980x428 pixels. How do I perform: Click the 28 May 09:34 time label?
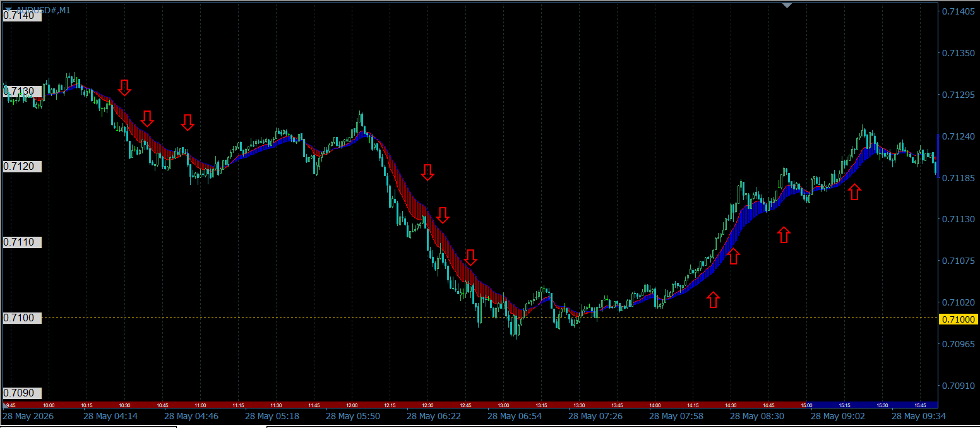919,416
